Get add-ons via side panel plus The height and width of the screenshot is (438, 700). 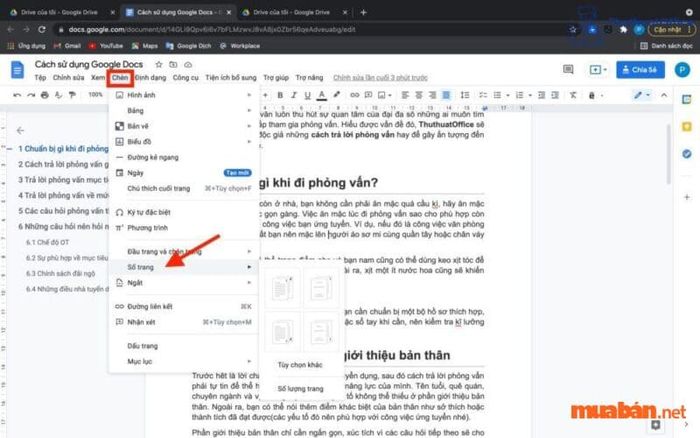[x=687, y=197]
